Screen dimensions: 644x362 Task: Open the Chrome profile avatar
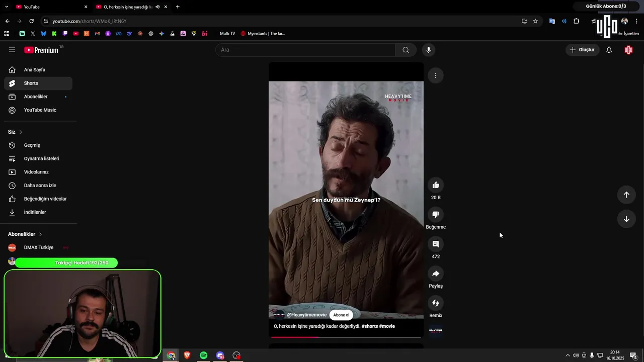[624, 21]
